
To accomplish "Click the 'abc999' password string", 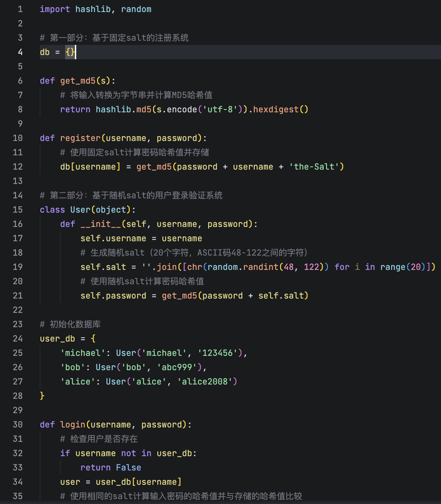I will tap(177, 367).
